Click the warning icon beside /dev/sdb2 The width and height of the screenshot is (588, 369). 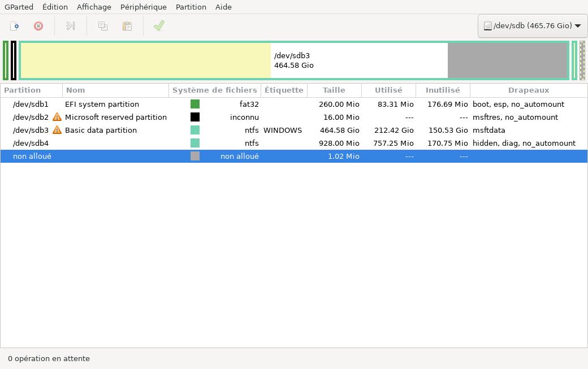pos(57,117)
